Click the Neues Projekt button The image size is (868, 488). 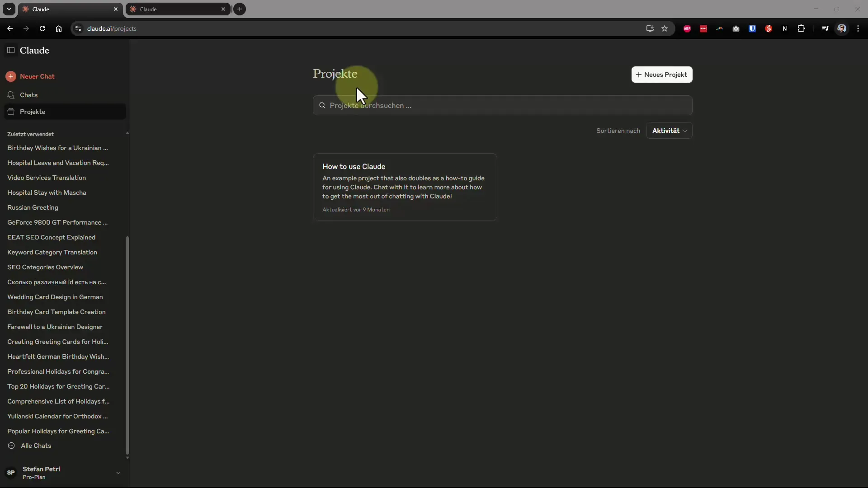point(661,75)
